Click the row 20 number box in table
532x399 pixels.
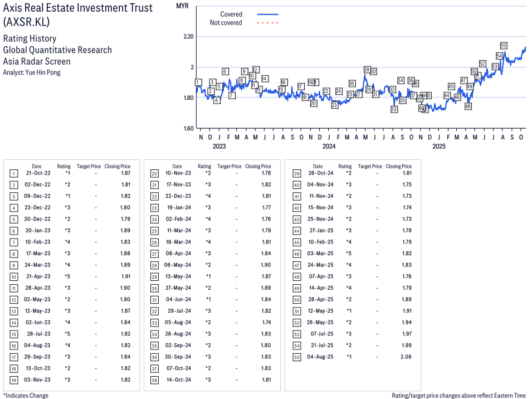point(154,174)
